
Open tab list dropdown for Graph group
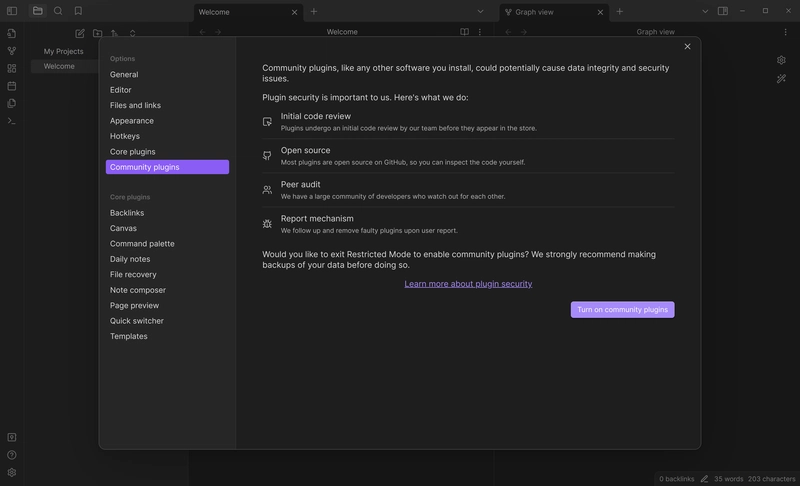[705, 11]
